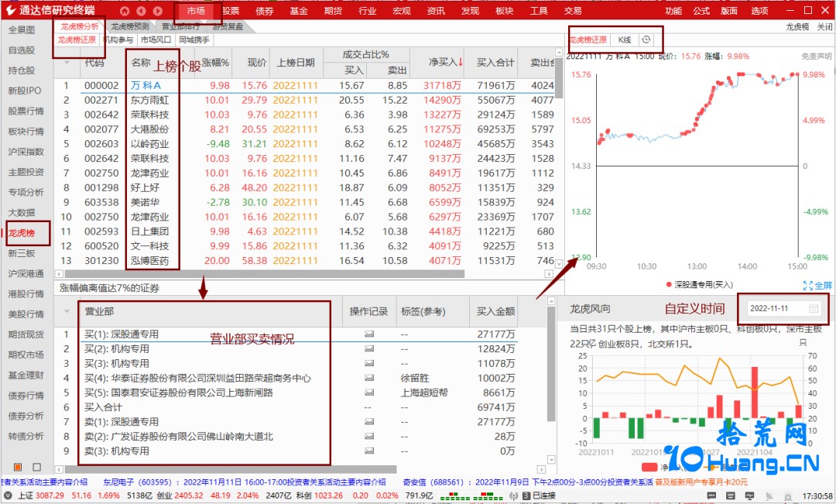The width and height of the screenshot is (836, 504).
Task: Click the 全屏 fullscreen icon under the chart
Action: tap(807, 286)
